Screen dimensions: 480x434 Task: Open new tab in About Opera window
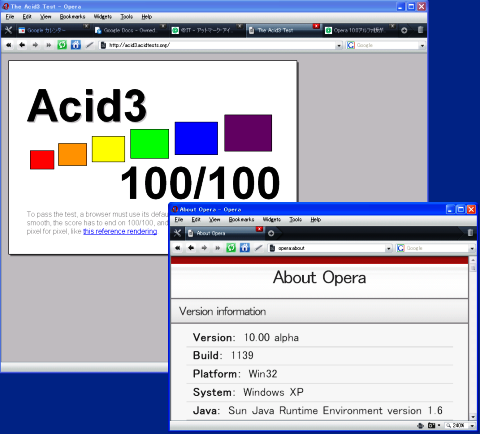(271, 233)
